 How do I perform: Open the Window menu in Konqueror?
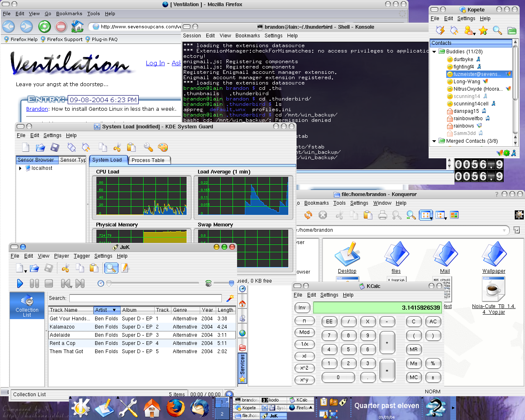pyautogui.click(x=382, y=203)
